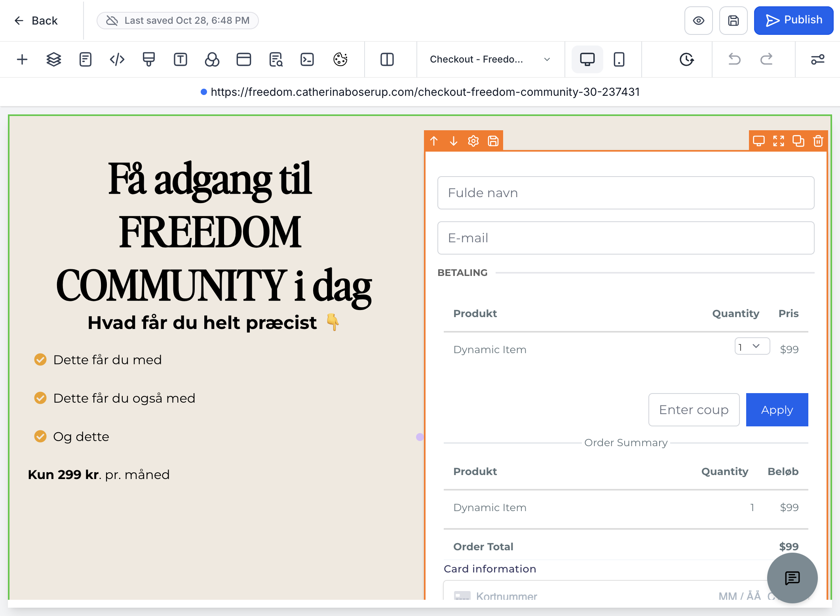
Task: Click the undo arrow
Action: coord(735,59)
